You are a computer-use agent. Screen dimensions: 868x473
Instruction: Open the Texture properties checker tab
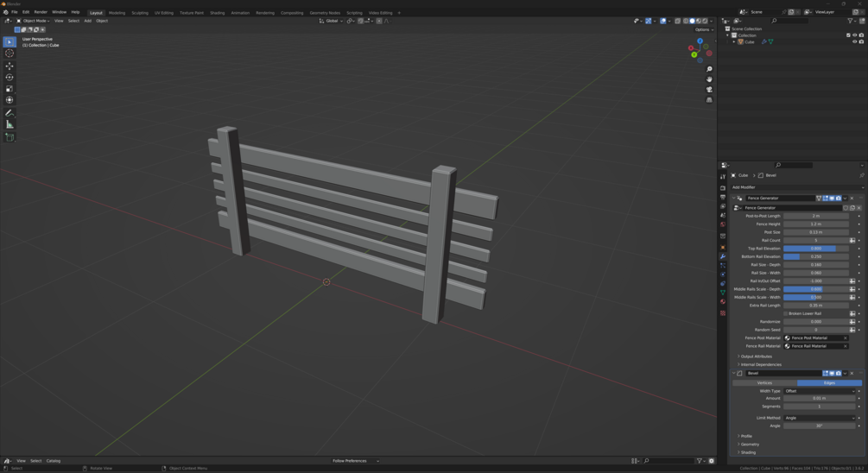tap(723, 313)
